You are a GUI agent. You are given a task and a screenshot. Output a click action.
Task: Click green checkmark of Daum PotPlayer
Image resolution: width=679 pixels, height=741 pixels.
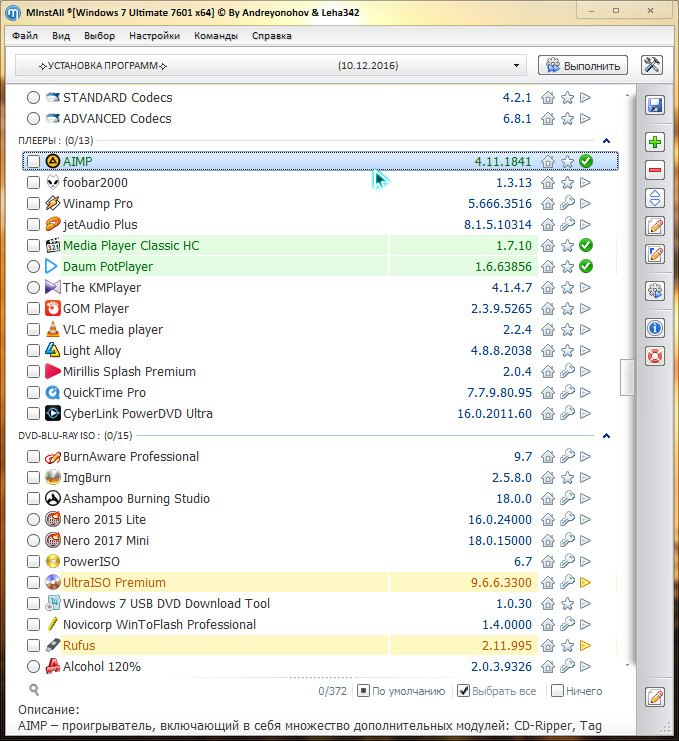click(x=586, y=266)
